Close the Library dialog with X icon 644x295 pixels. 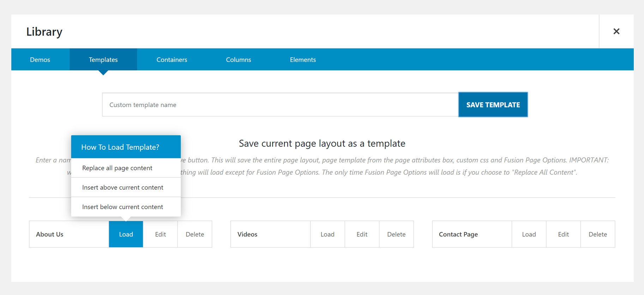coord(616,31)
